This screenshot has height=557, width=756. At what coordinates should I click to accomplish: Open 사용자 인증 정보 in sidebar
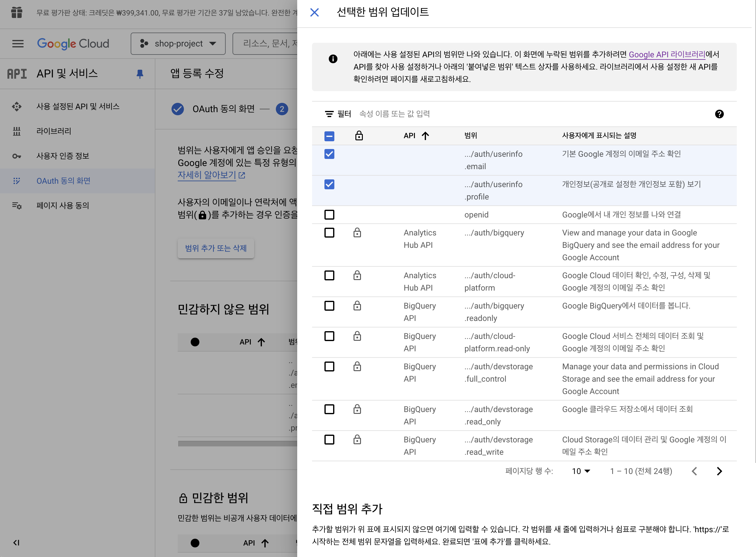pos(63,156)
